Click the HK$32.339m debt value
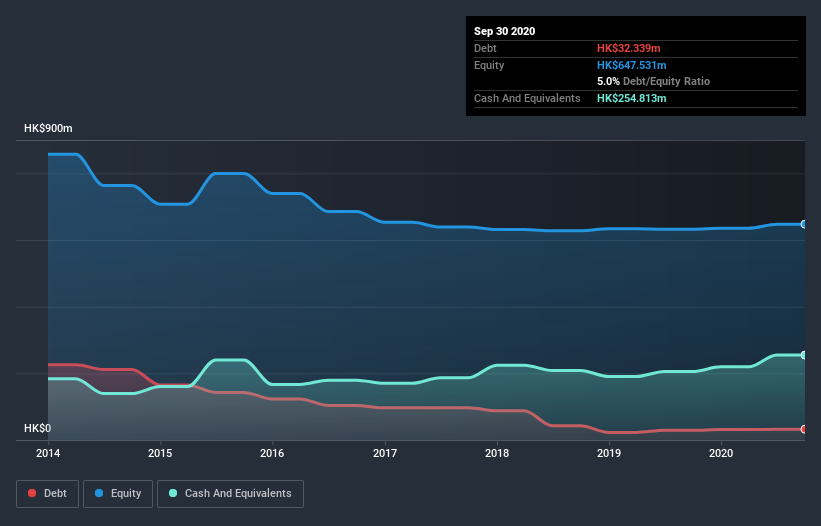 point(628,48)
